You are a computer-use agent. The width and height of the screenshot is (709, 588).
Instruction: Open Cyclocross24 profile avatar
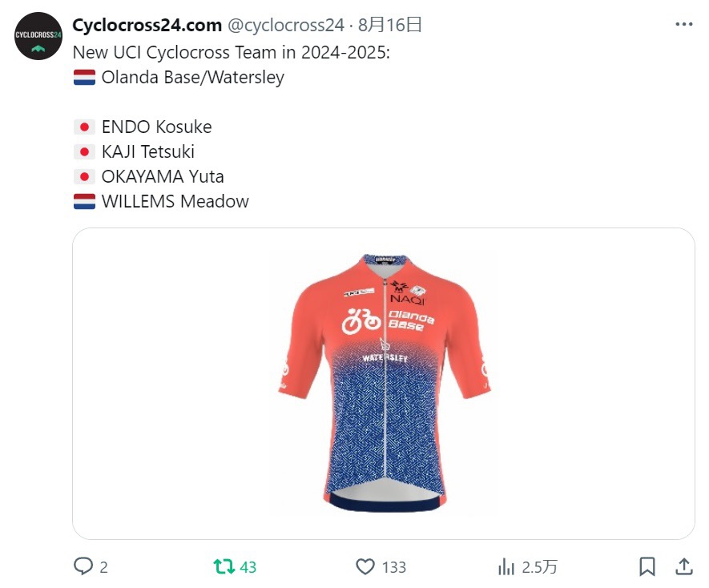pos(38,36)
